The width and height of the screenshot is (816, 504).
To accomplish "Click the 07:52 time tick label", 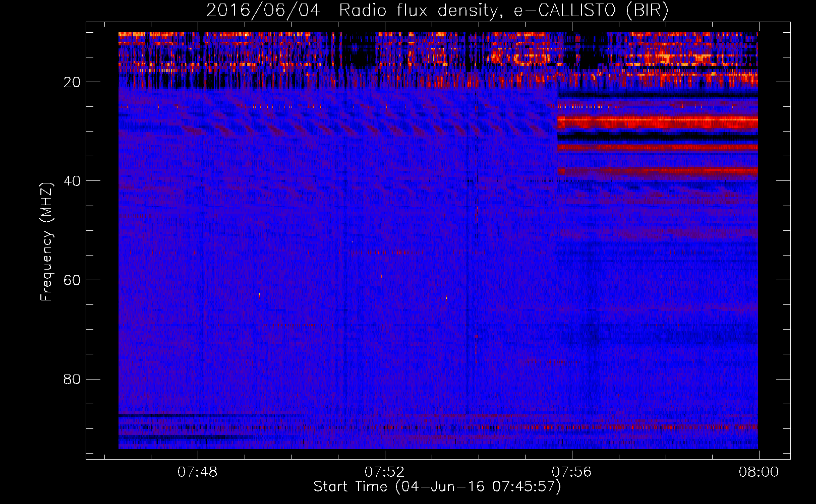I will [x=385, y=472].
